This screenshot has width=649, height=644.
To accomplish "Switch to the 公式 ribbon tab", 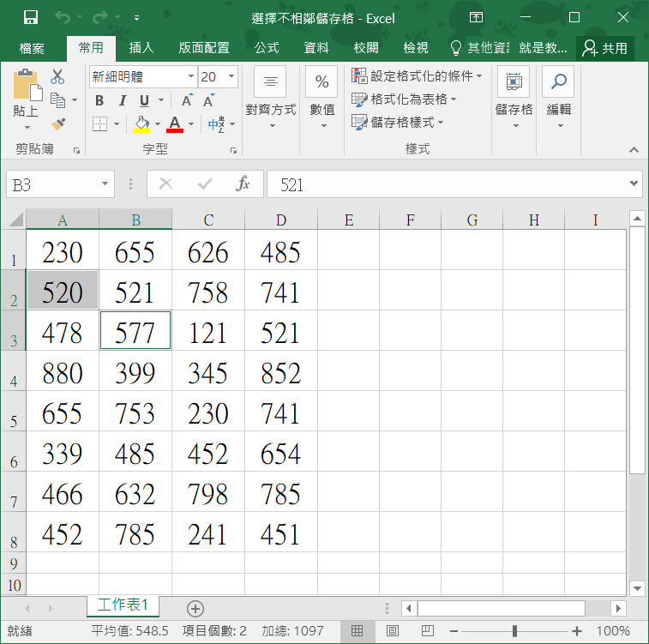I will coord(267,48).
